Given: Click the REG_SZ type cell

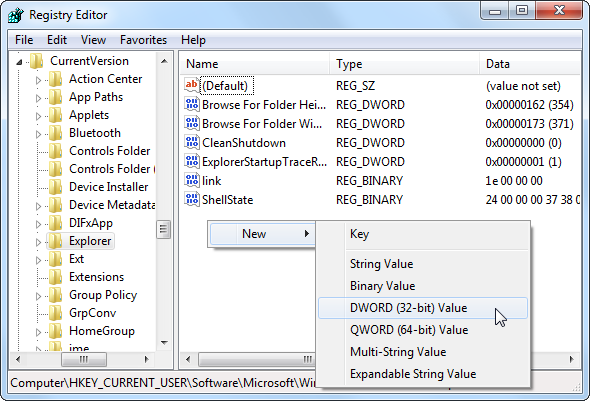Looking at the screenshot, I should pos(356,86).
